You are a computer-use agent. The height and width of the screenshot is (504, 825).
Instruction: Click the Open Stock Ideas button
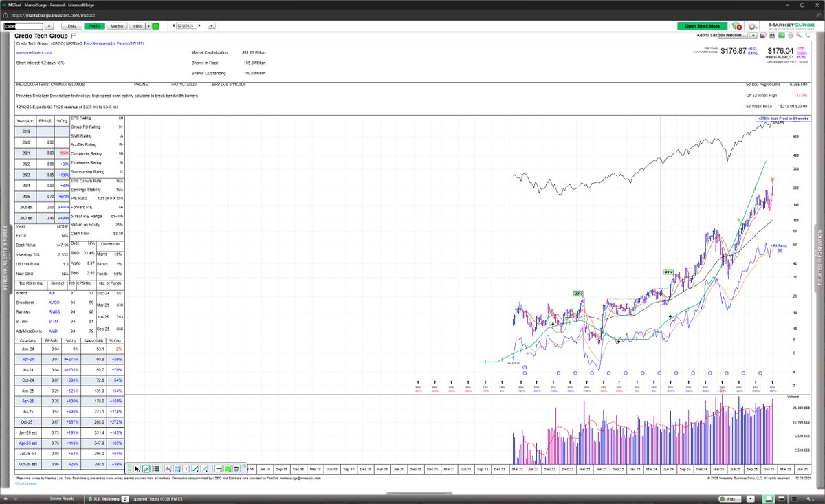click(703, 26)
